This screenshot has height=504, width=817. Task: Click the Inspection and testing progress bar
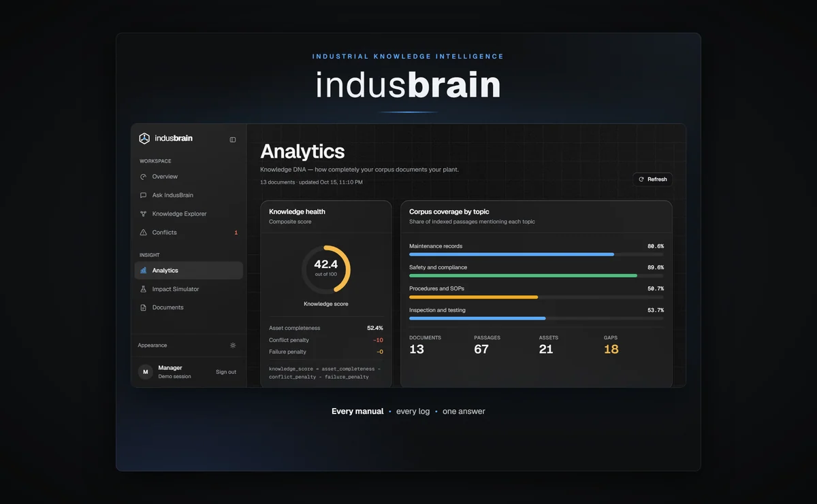click(536, 318)
